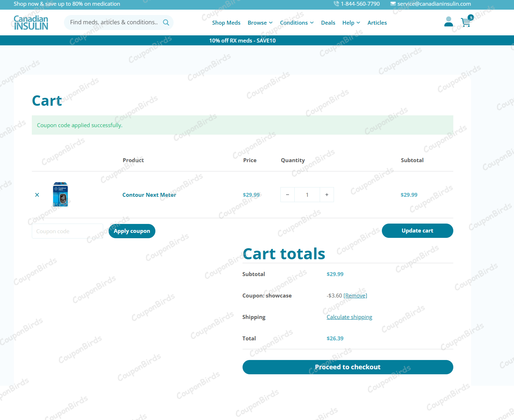Increase quantity with the plus button
514x420 pixels.
click(x=327, y=195)
